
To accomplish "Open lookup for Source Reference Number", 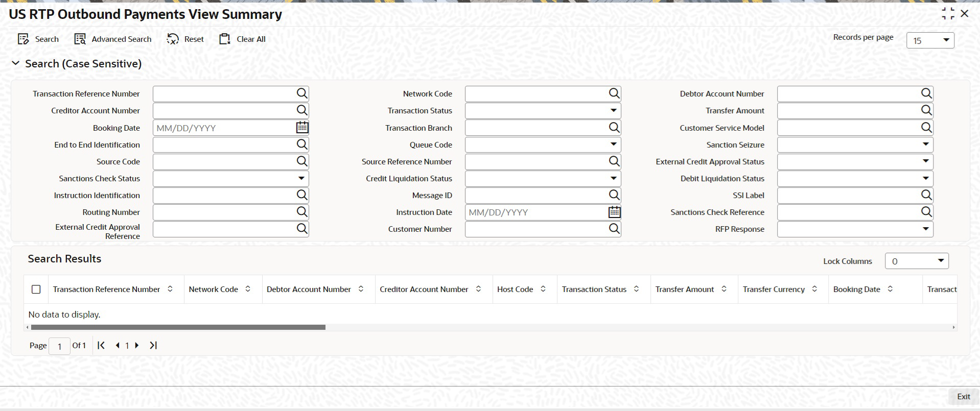I will pos(614,161).
